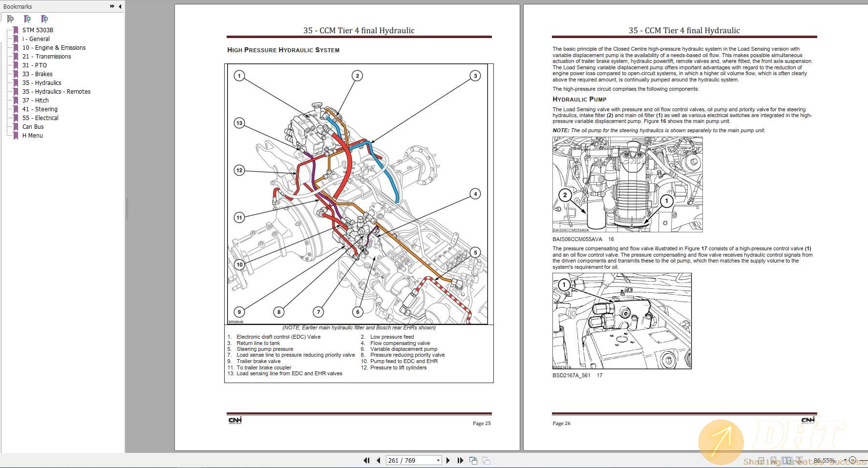Open the H Menu bookmark
Screen dimensions: 868x468
[32, 135]
